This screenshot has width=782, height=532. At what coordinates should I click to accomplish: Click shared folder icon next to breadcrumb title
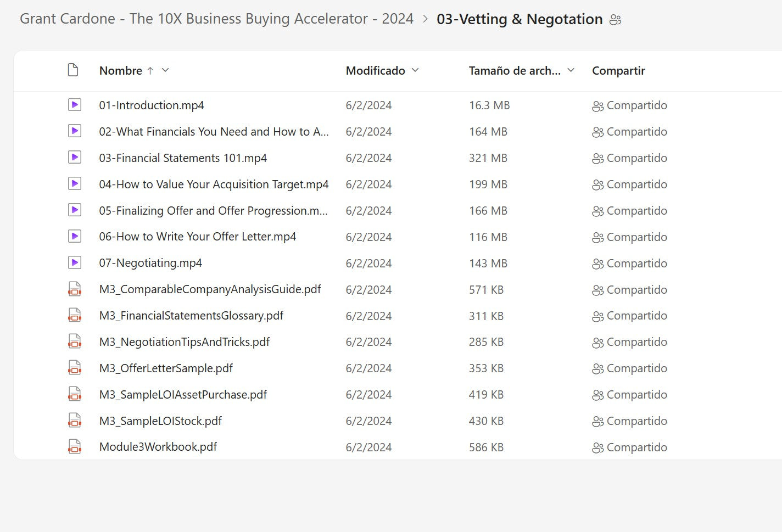[616, 20]
